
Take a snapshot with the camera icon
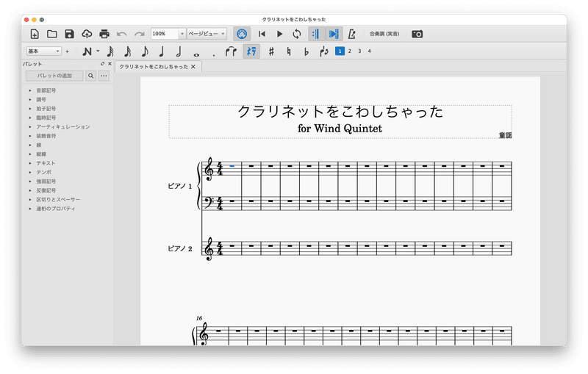click(417, 34)
